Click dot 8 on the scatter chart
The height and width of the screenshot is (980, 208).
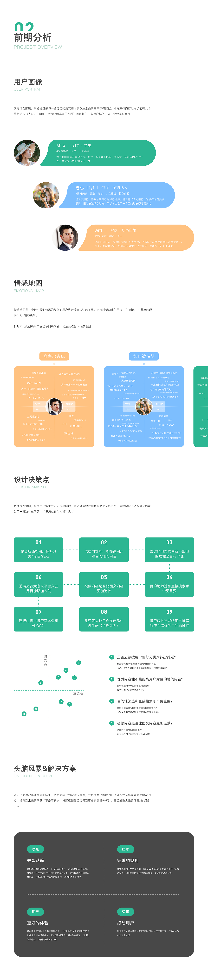click(24, 714)
